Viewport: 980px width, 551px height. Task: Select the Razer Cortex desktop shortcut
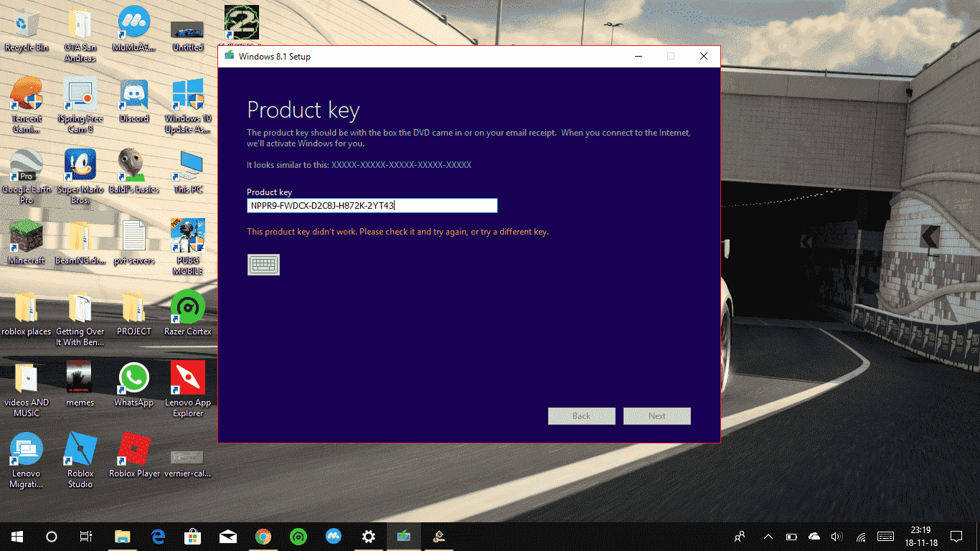click(187, 314)
